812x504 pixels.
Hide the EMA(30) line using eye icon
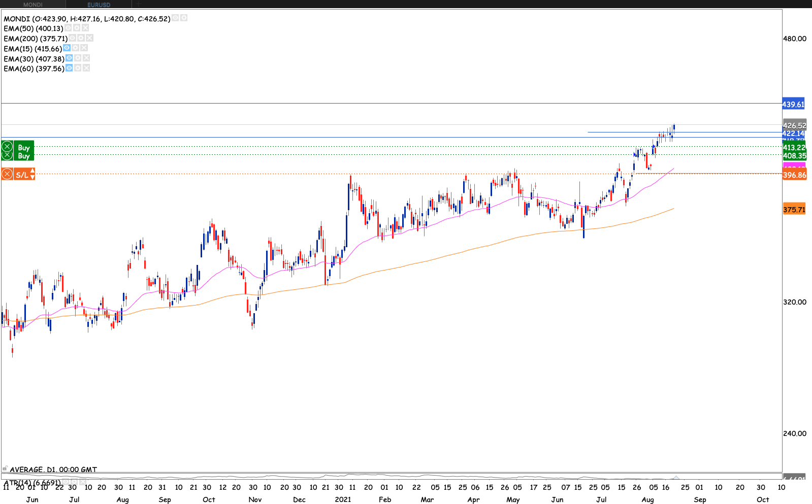[69, 58]
